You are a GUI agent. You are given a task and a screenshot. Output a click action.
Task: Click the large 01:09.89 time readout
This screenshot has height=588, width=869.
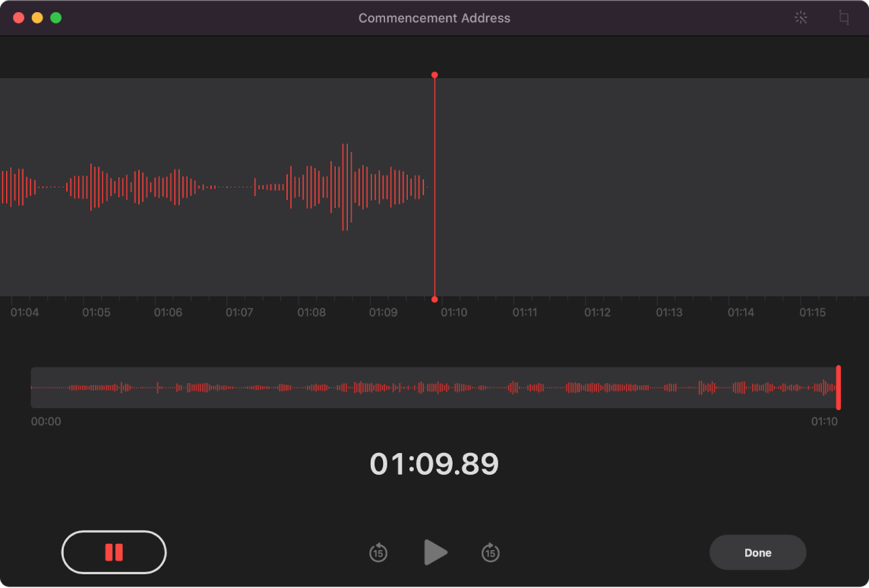(434, 463)
